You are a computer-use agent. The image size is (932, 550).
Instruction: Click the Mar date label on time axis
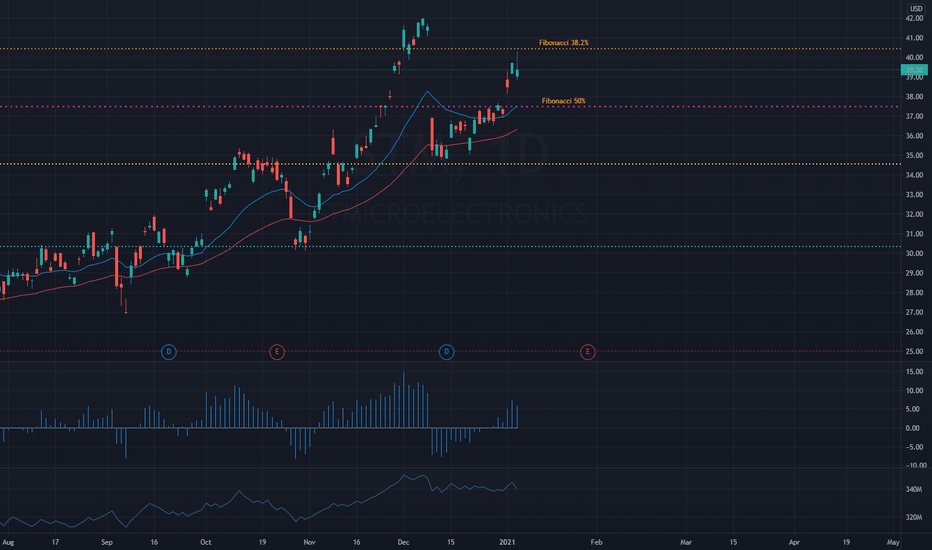coord(686,542)
